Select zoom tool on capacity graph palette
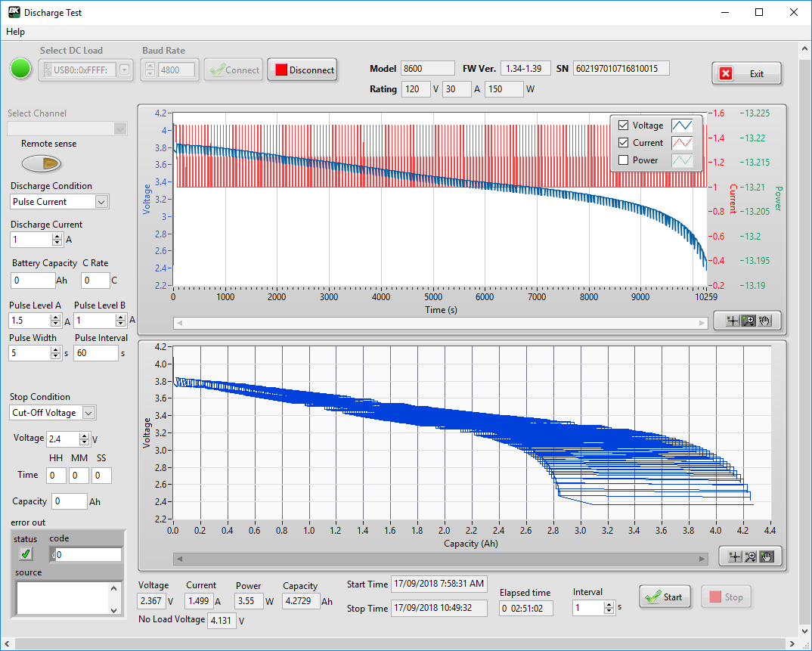Screen dimensions: 812x651 750,556
